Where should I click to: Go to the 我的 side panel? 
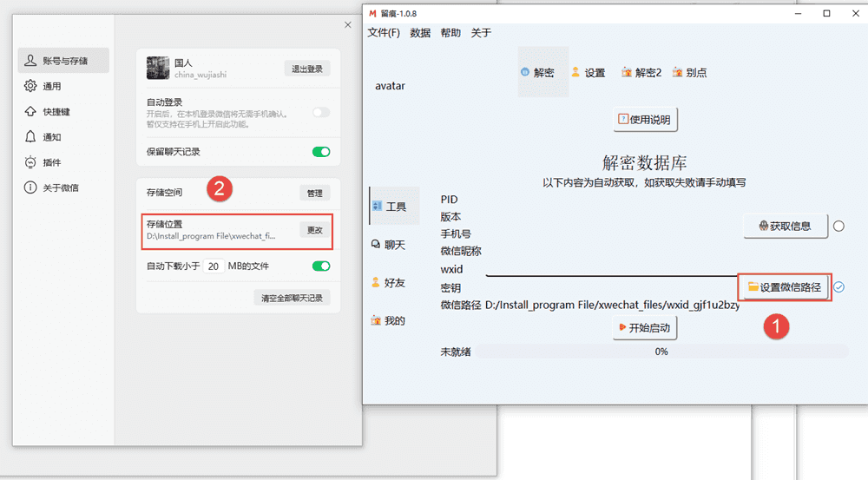(x=387, y=320)
